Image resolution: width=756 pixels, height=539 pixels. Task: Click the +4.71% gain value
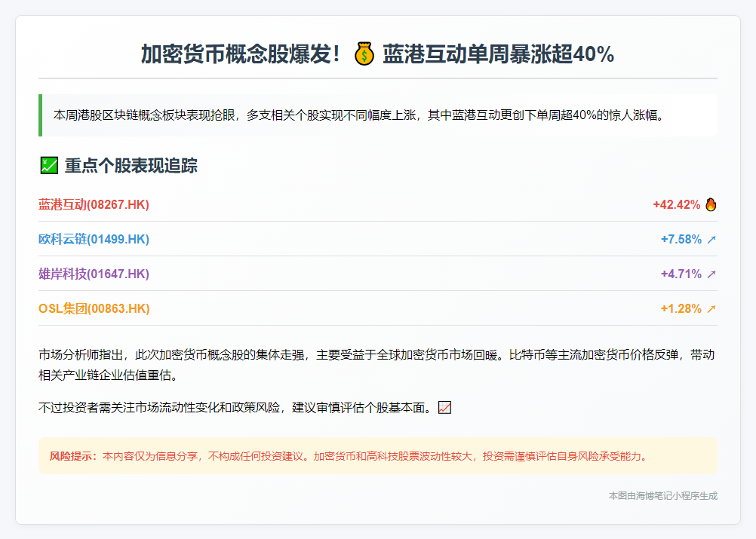pos(681,274)
